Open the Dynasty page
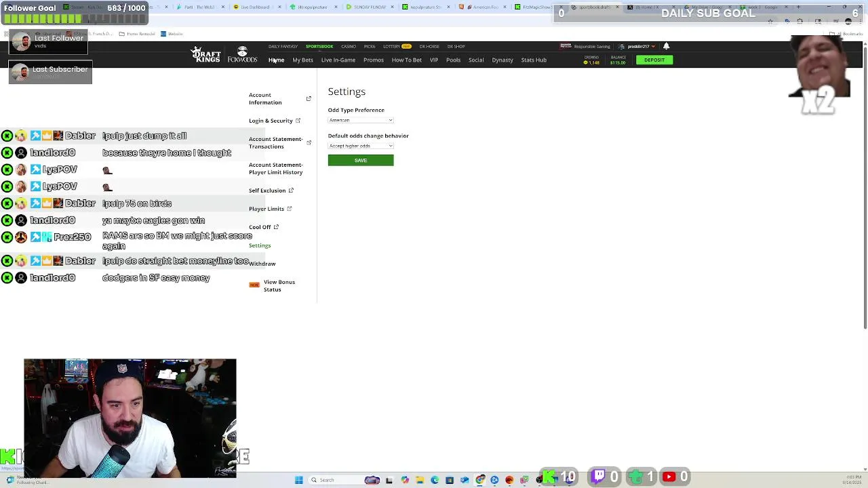 click(502, 60)
